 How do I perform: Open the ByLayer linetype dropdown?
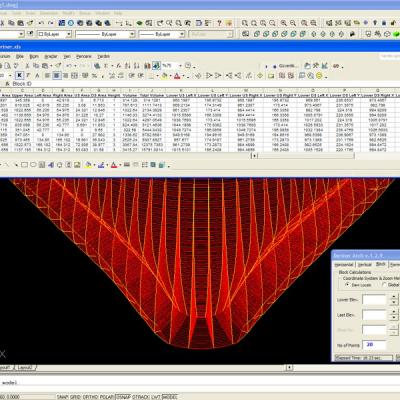(x=132, y=34)
